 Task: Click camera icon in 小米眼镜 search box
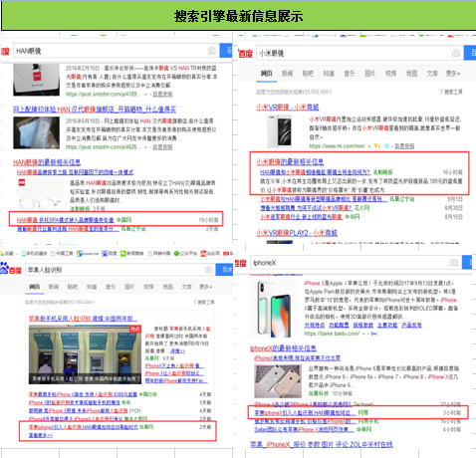point(456,53)
